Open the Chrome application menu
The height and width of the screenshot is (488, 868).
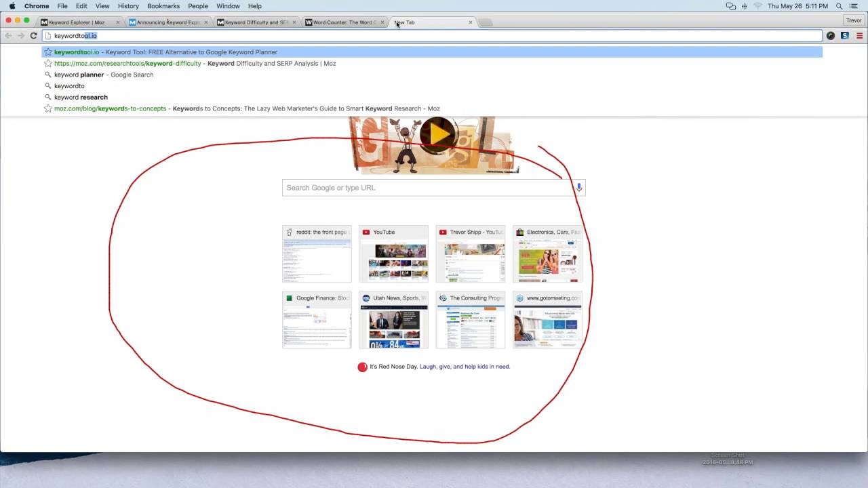37,6
